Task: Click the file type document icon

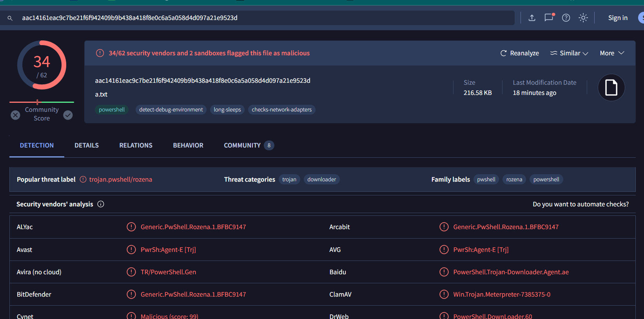Action: pos(611,87)
